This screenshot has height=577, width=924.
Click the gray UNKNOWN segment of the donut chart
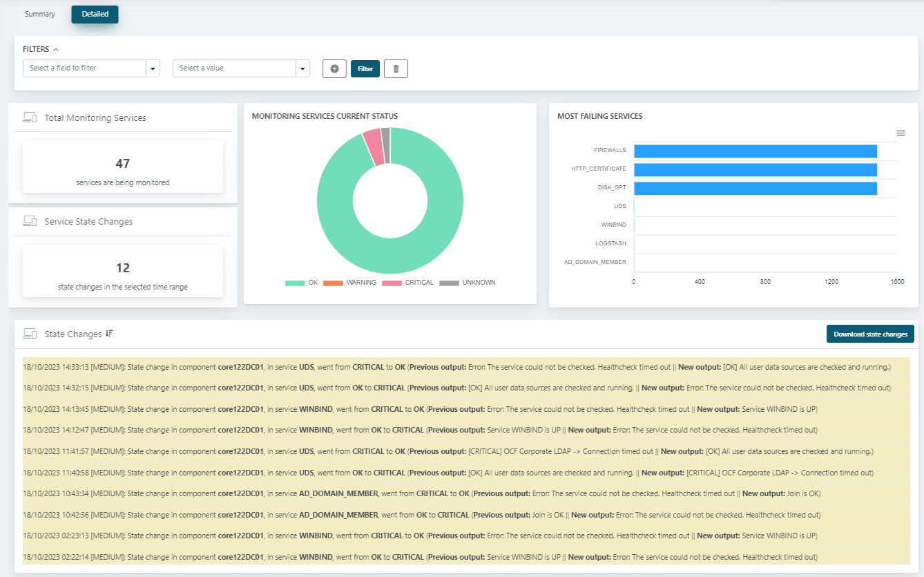pyautogui.click(x=386, y=145)
